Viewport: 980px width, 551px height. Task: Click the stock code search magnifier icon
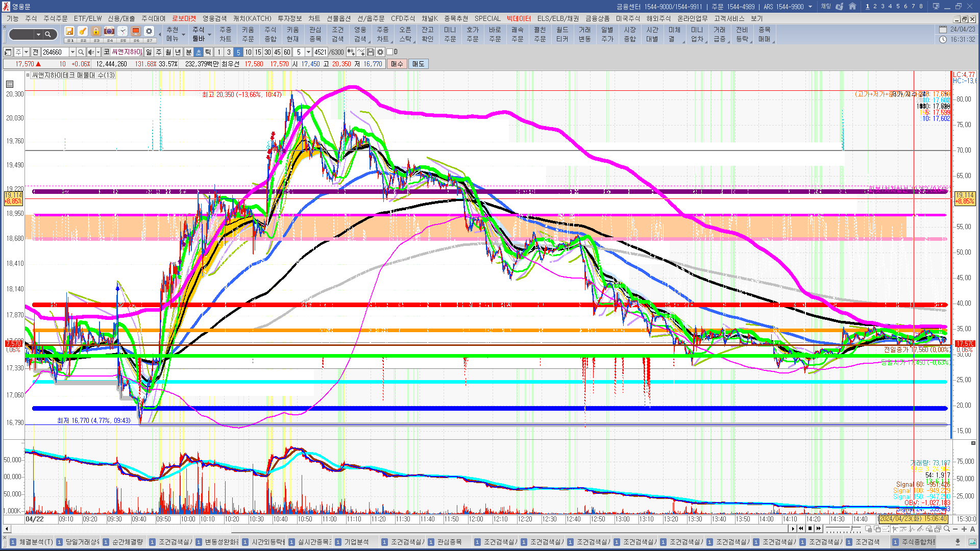pyautogui.click(x=81, y=52)
